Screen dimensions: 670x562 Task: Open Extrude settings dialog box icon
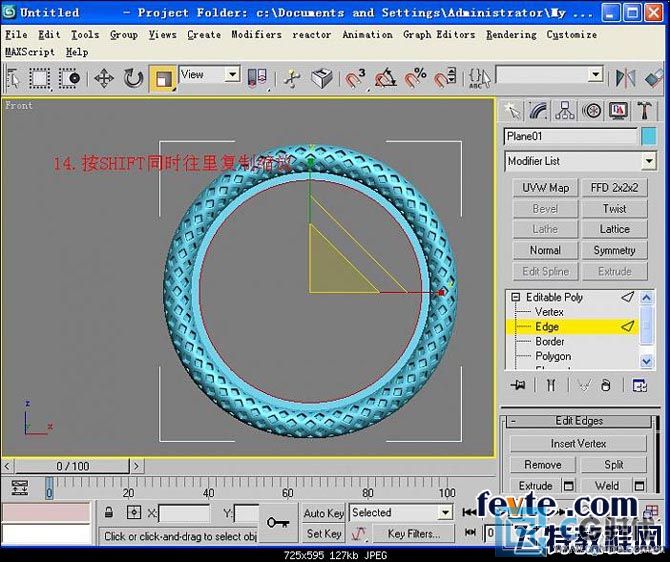point(568,486)
